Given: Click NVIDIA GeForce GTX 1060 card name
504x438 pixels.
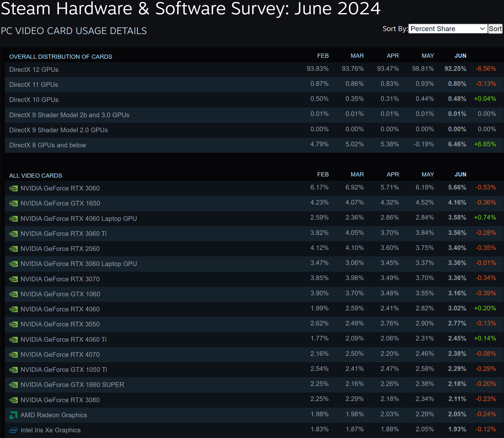Looking at the screenshot, I should (60, 294).
